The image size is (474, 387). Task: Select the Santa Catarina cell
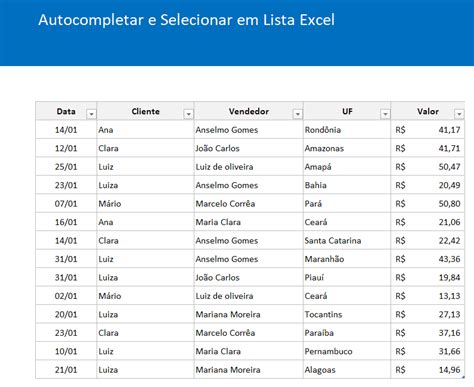pyautogui.click(x=347, y=240)
